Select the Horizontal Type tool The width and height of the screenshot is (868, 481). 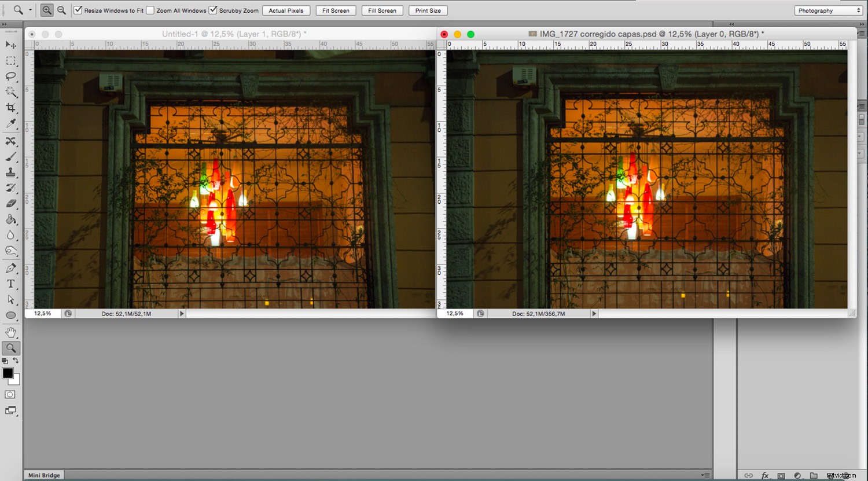10,284
